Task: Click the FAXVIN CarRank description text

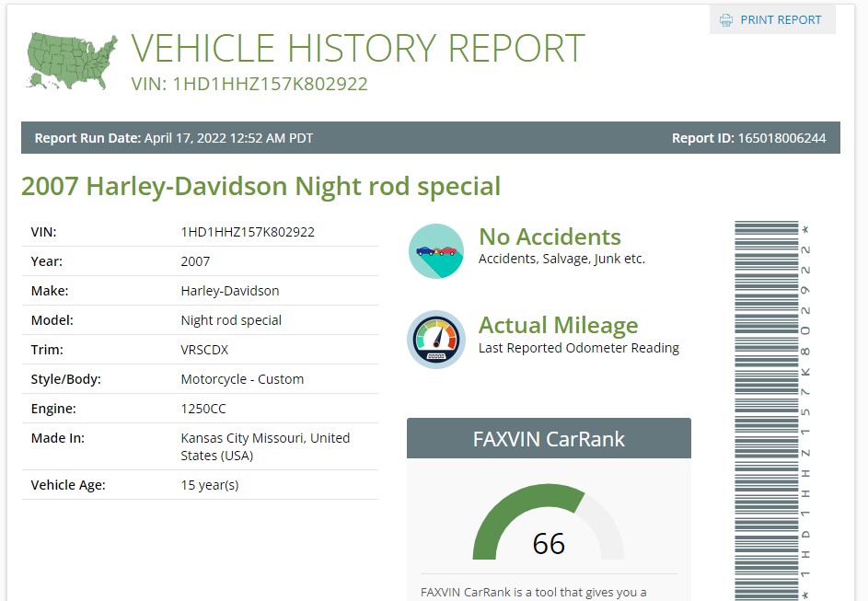Action: click(534, 592)
